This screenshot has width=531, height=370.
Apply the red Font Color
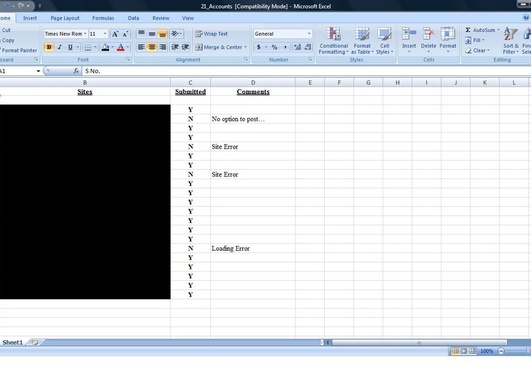tap(121, 47)
